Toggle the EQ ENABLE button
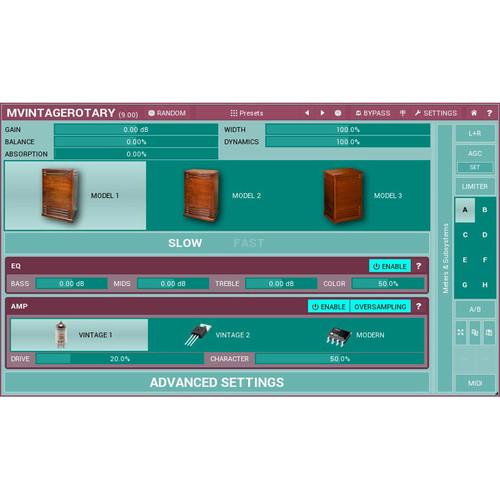 coord(390,266)
